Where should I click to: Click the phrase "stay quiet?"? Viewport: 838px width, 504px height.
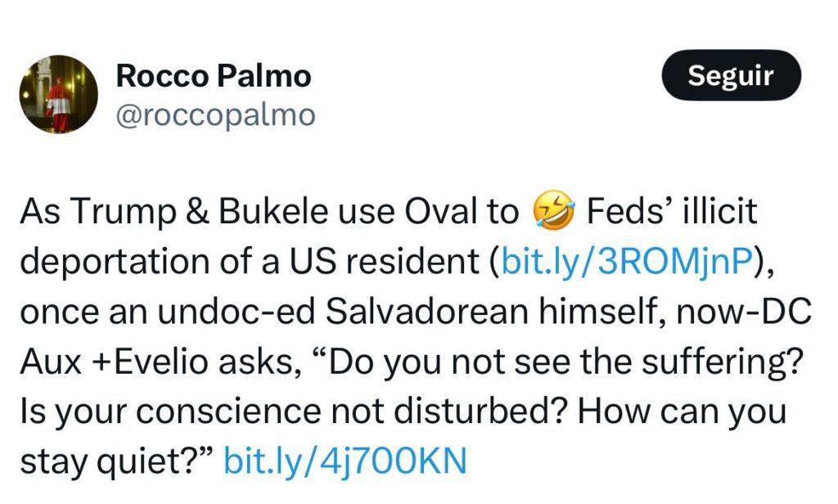[116, 461]
